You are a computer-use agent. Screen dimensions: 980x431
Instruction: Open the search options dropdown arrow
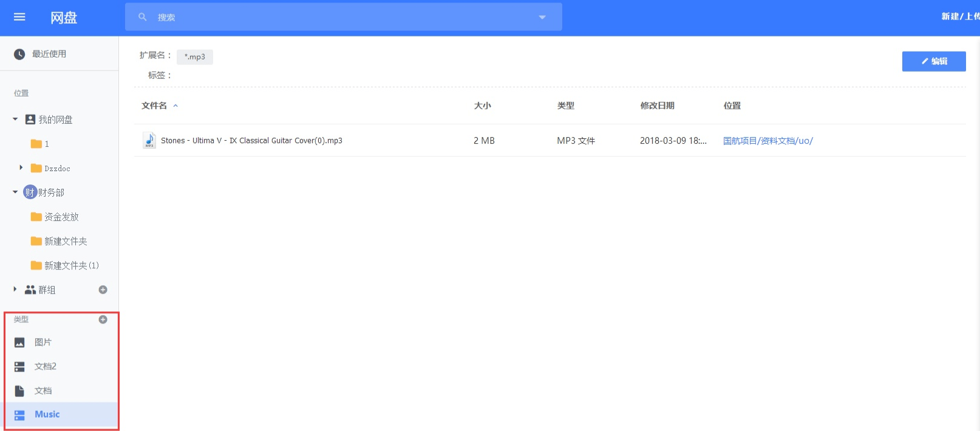[x=542, y=17]
